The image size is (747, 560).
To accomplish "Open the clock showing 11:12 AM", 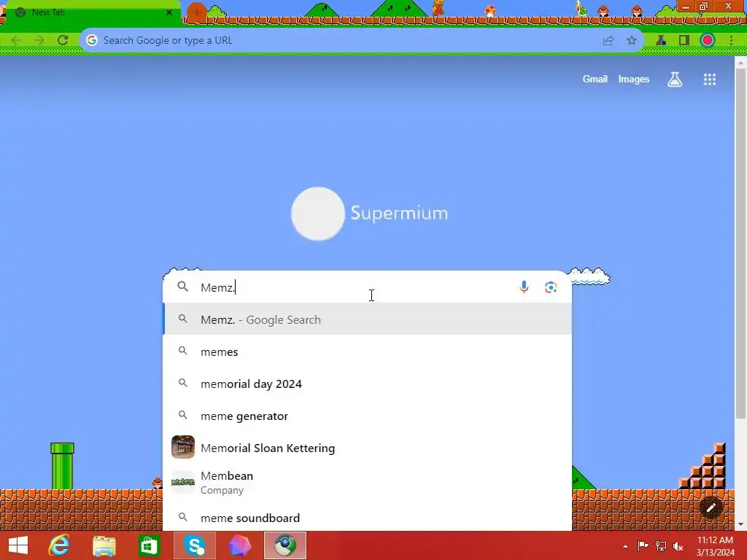I will pyautogui.click(x=715, y=545).
